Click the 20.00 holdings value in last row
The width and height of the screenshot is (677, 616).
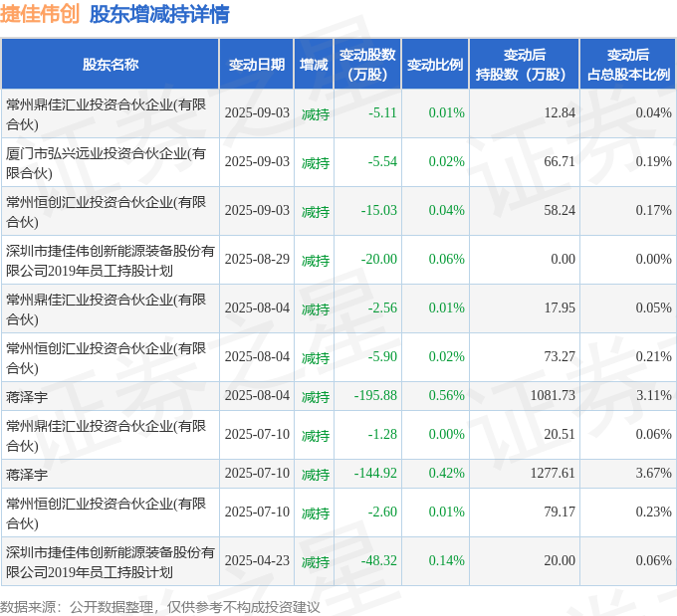point(560,560)
